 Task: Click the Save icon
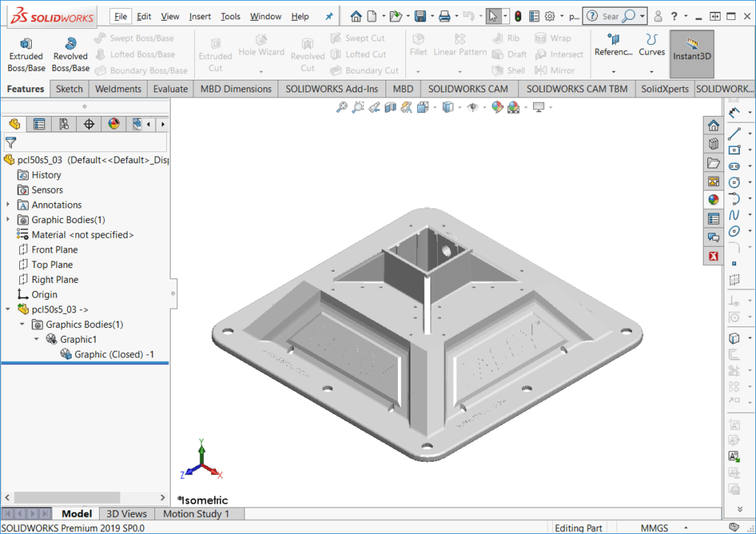pyautogui.click(x=420, y=16)
